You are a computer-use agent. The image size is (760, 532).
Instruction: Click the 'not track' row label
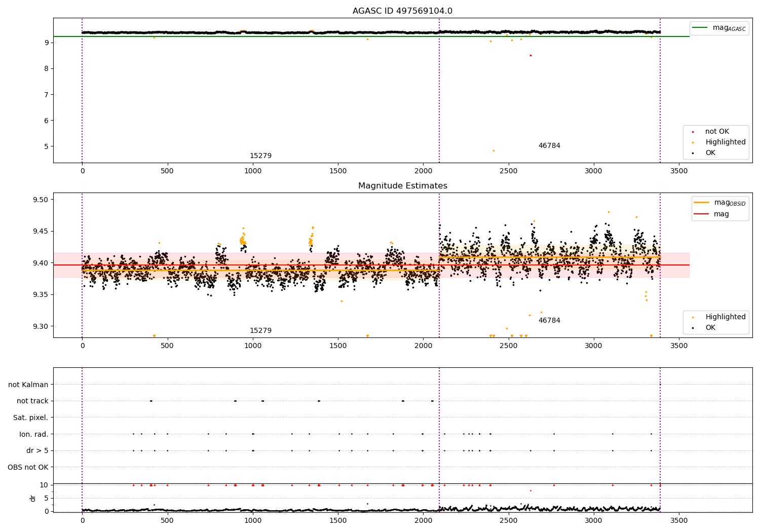point(32,401)
